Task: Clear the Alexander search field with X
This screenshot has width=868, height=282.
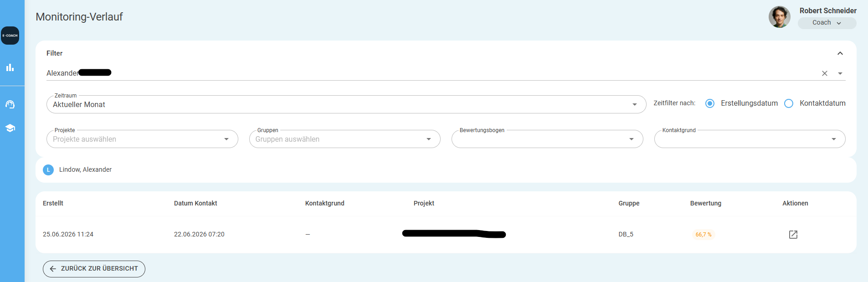Action: 825,73
